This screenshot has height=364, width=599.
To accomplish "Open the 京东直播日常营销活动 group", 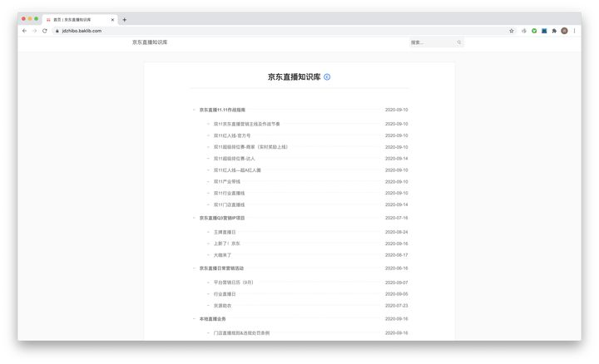I will pos(221,268).
